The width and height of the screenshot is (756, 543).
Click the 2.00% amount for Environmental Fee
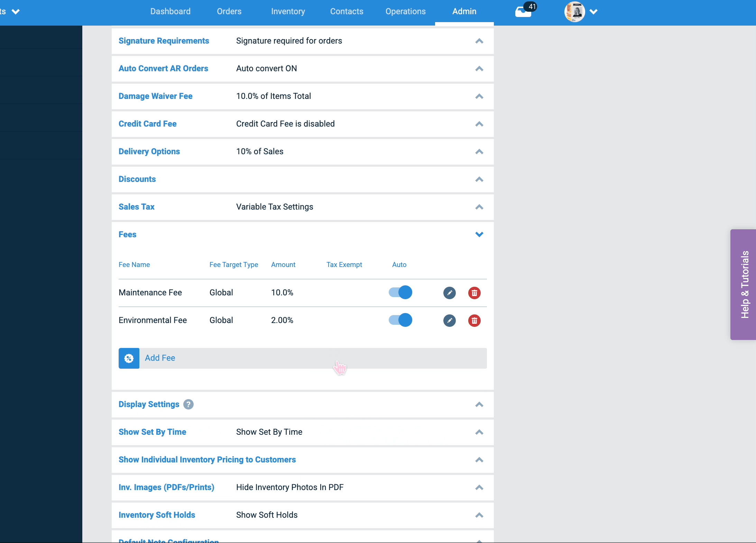click(x=282, y=320)
